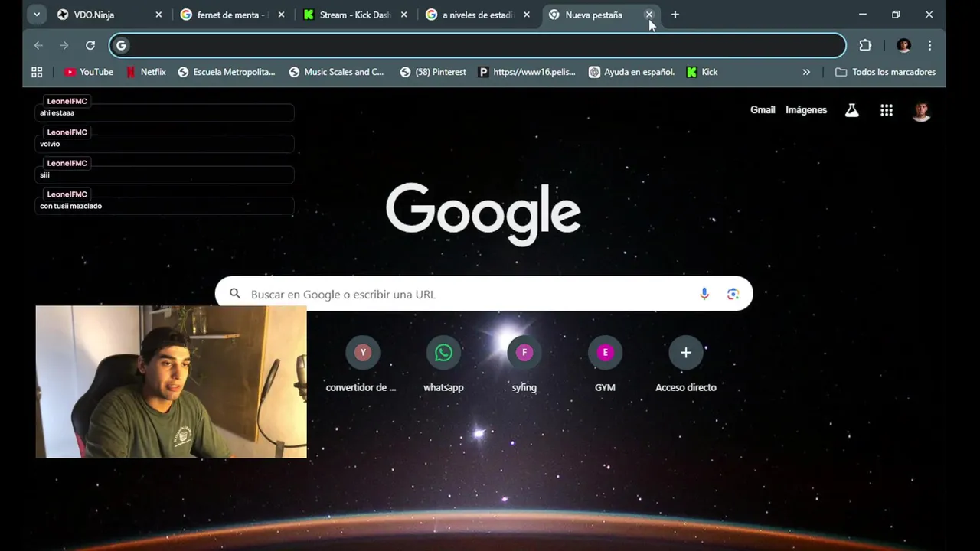
Task: Open the Google account avatar on page
Action: coord(921,111)
